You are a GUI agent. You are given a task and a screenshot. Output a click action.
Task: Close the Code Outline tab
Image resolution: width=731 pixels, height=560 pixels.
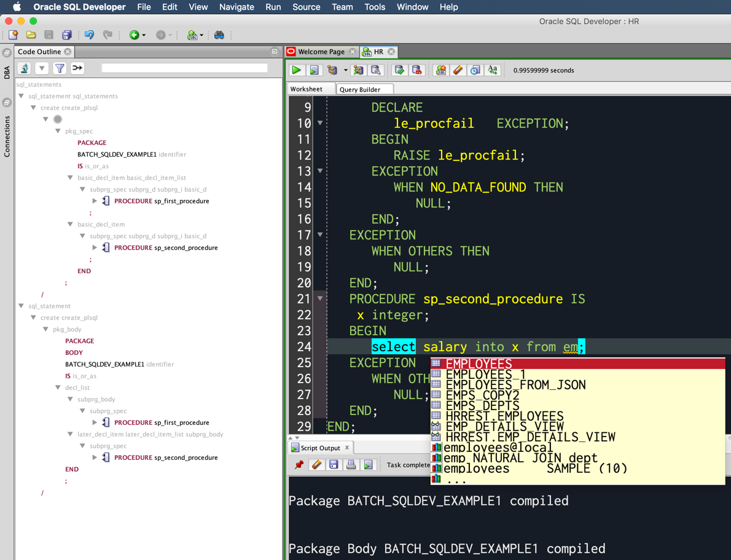(68, 52)
